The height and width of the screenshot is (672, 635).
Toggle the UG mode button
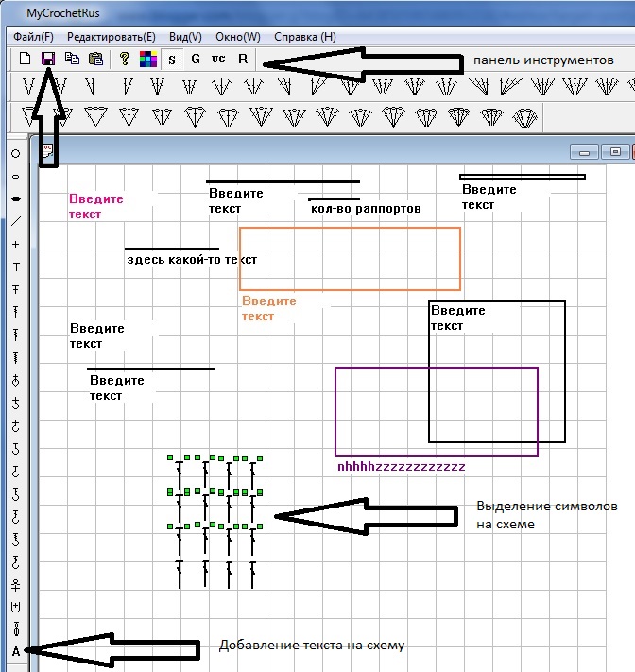[218, 59]
